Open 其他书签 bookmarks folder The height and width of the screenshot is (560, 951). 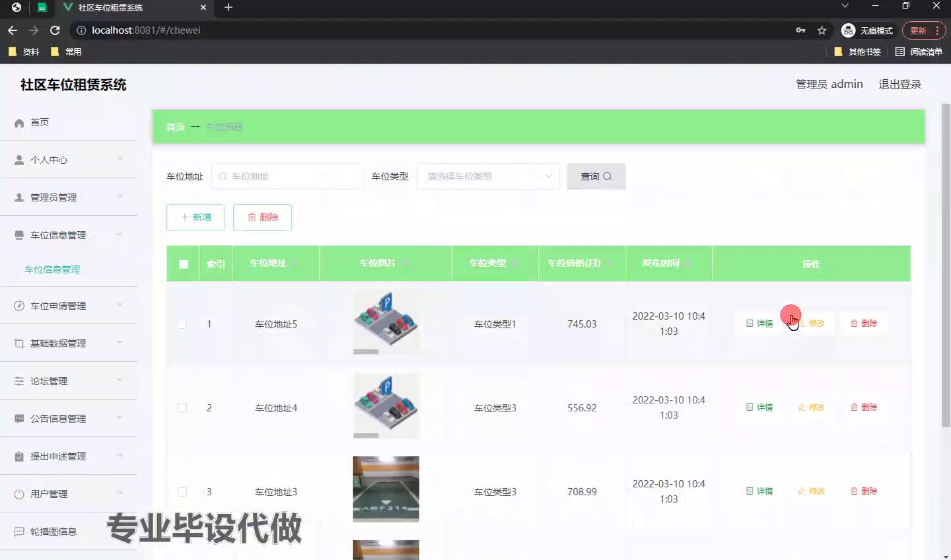pos(857,52)
